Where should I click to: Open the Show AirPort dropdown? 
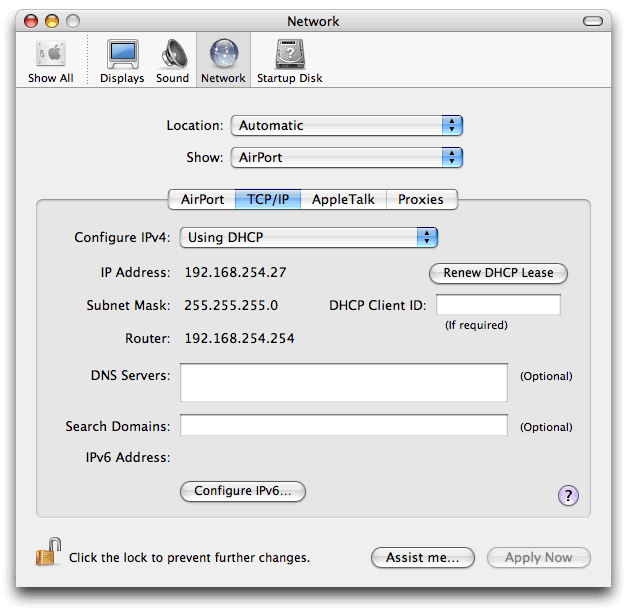(347, 158)
